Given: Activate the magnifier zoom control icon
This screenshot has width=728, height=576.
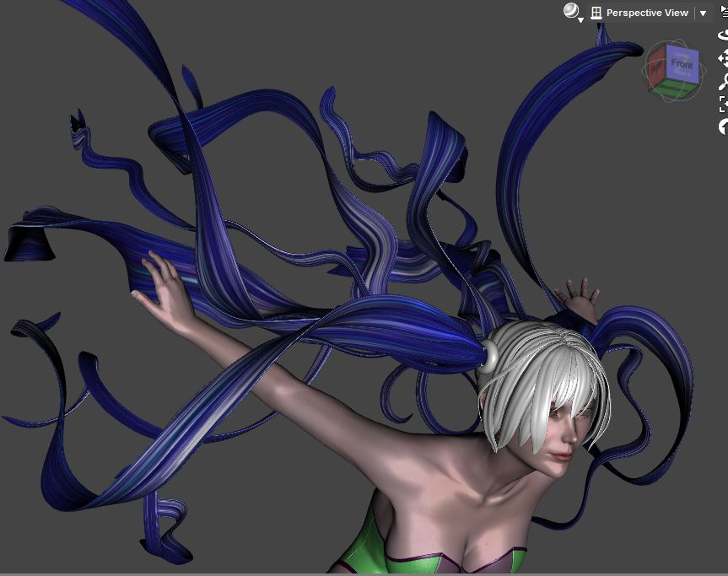Looking at the screenshot, I should point(722,82).
